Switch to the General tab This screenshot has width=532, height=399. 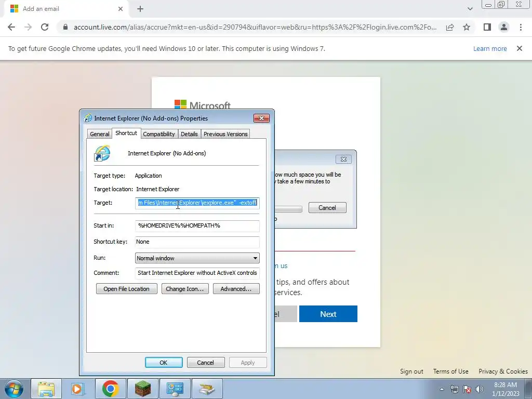coord(99,134)
